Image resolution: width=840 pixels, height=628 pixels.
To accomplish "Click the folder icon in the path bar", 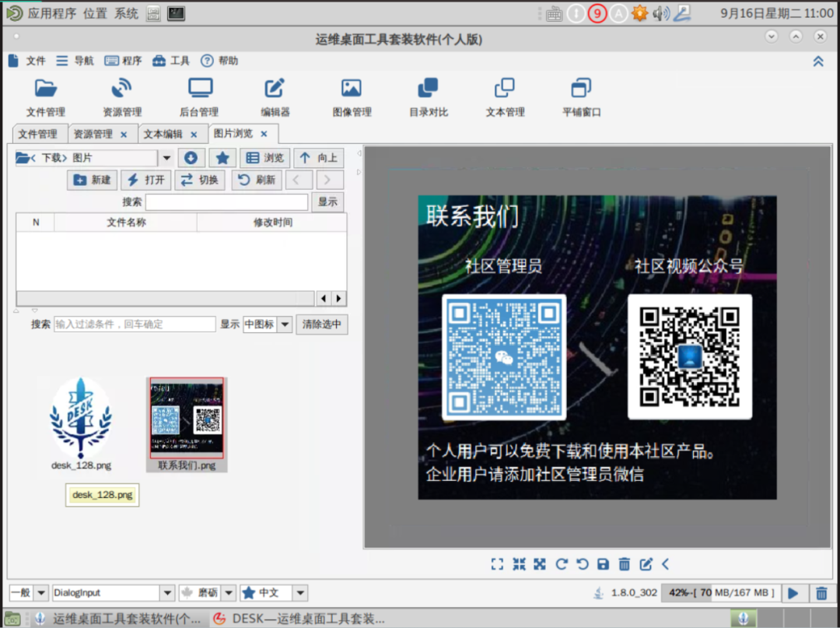I will (23, 157).
